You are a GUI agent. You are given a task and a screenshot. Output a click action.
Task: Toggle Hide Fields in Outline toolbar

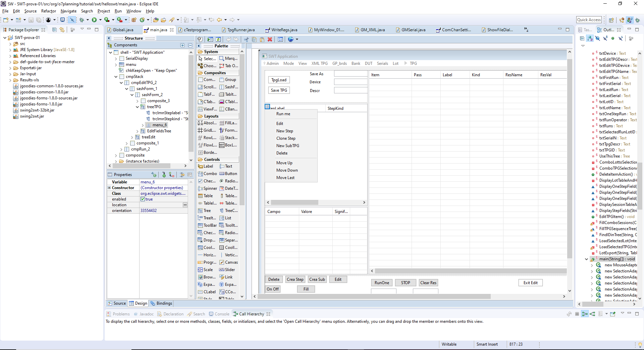(598, 39)
